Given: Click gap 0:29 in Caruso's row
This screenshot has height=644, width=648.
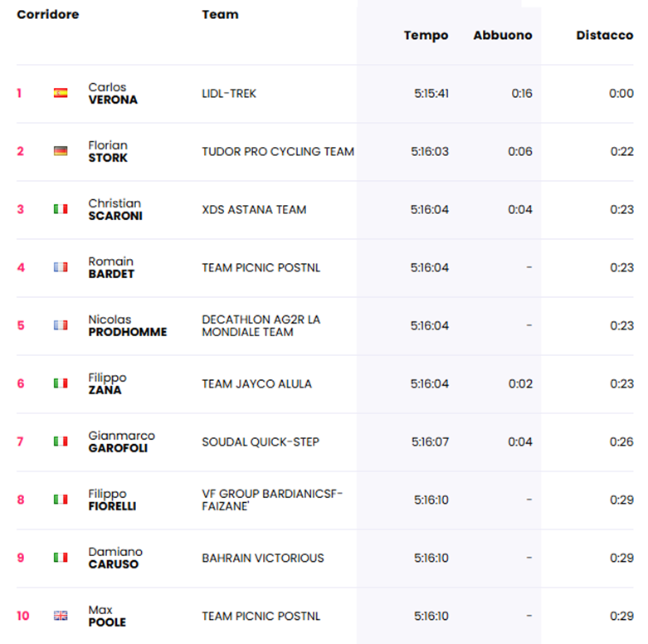Looking at the screenshot, I should point(622,558).
